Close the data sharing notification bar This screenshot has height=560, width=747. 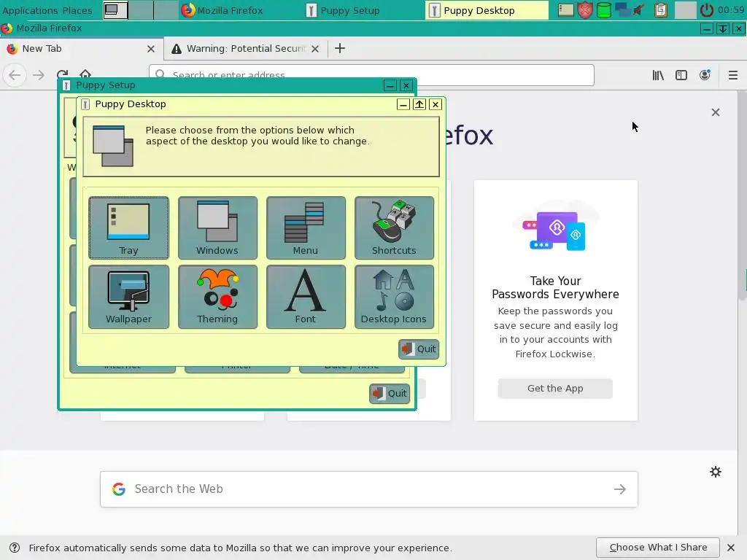(731, 548)
